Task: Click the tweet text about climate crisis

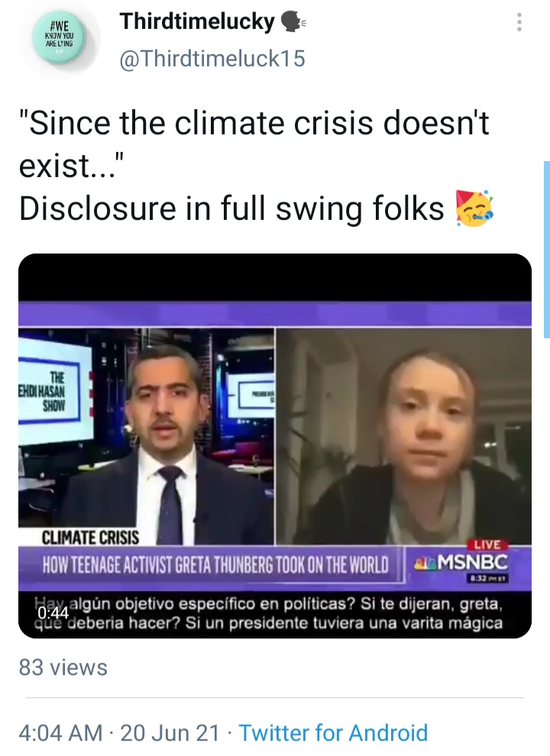Action: pyautogui.click(x=256, y=166)
